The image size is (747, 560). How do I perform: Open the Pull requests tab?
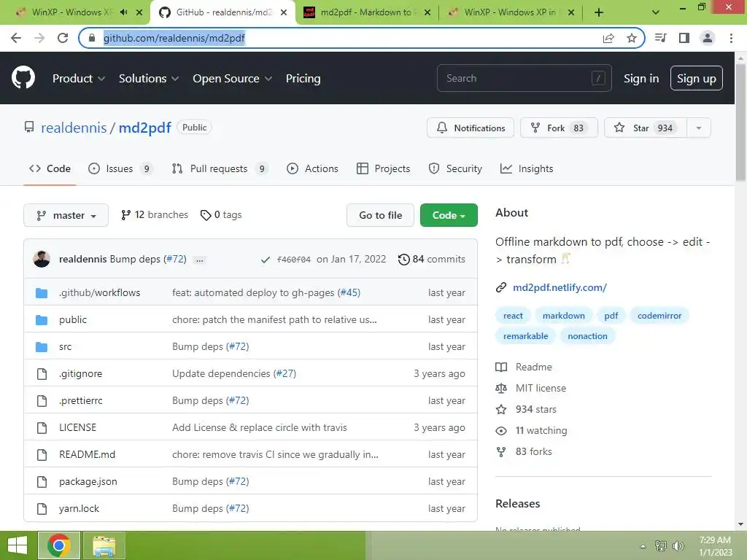tap(220, 168)
